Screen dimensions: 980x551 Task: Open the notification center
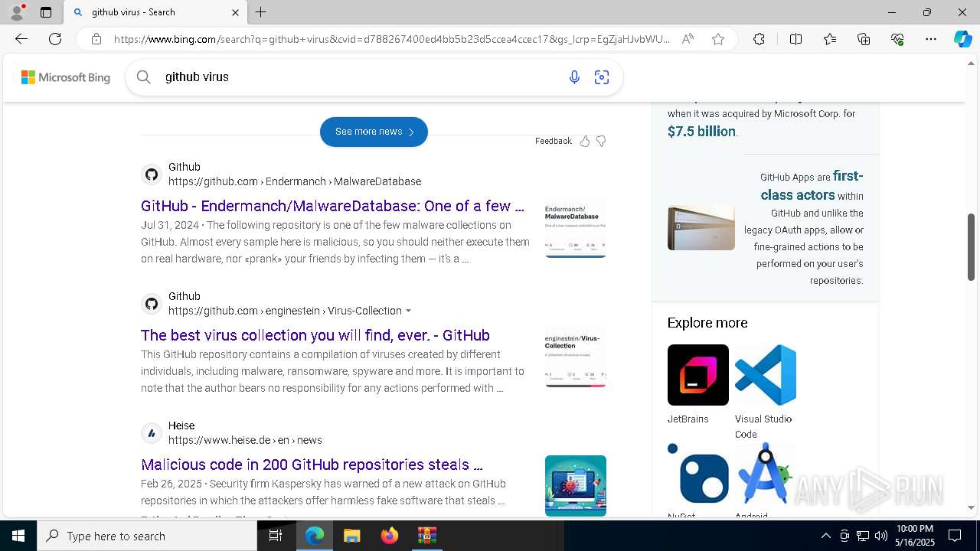point(955,536)
